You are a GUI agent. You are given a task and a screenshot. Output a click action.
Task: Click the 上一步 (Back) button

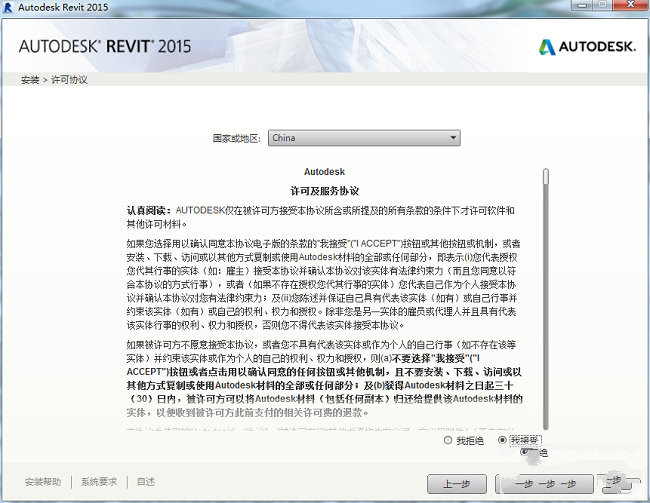pyautogui.click(x=457, y=484)
